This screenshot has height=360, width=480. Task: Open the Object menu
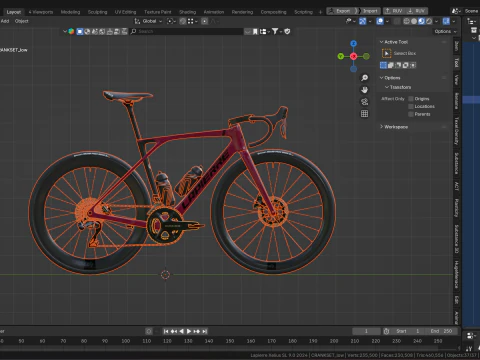tap(21, 21)
